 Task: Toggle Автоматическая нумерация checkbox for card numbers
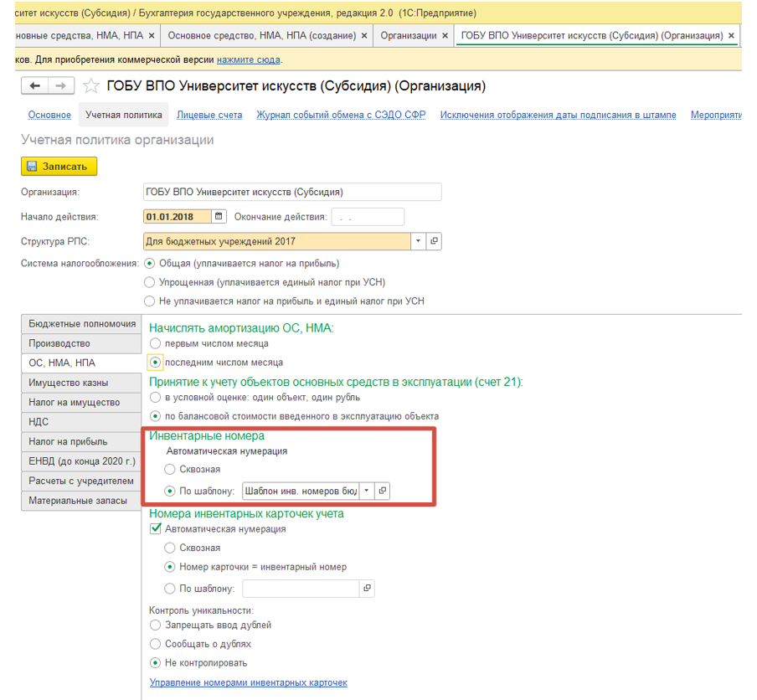click(156, 528)
